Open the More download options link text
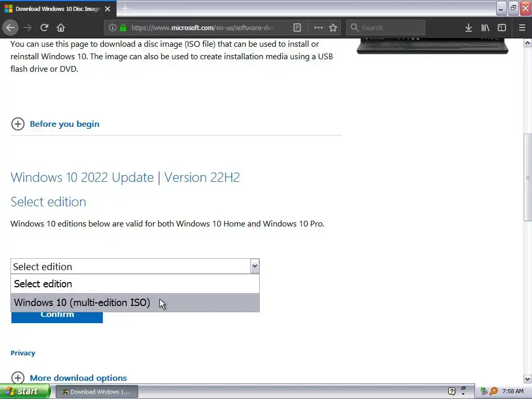Viewport: 532px width, 399px height. (78, 378)
